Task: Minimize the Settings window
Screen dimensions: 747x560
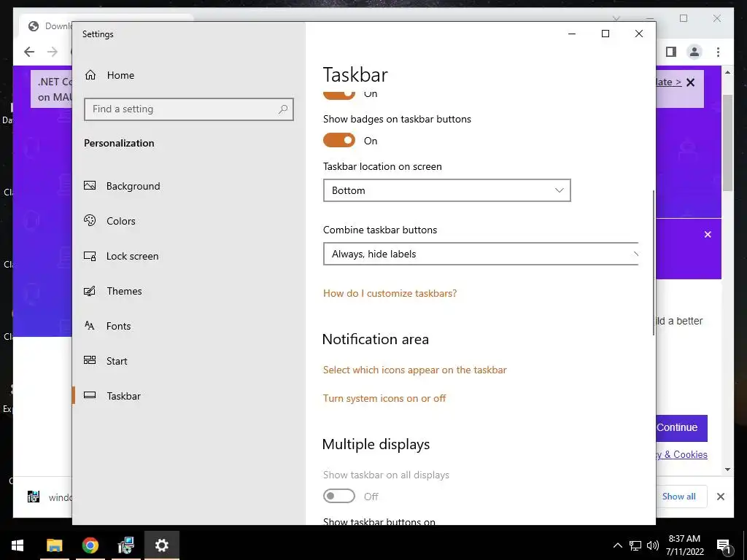Action: (x=572, y=34)
